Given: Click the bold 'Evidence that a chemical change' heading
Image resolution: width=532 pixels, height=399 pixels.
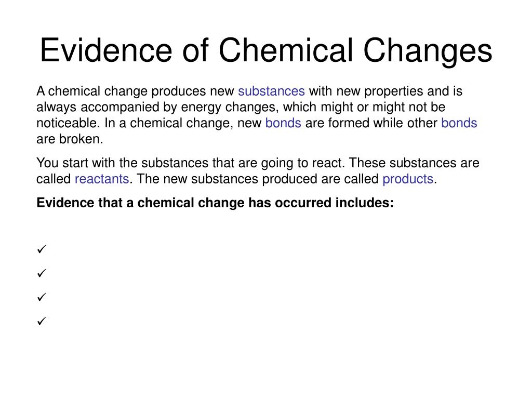Looking at the screenshot, I should pyautogui.click(x=215, y=203).
